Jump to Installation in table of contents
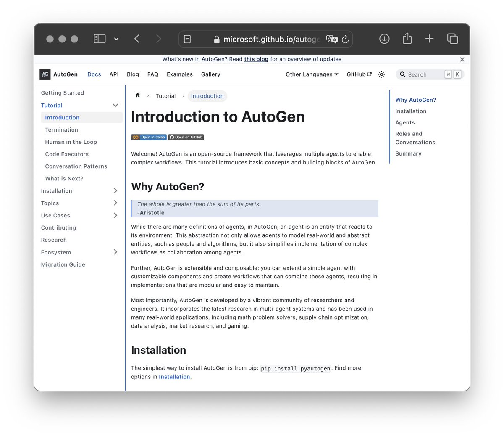Image resolution: width=504 pixels, height=436 pixels. 411,111
